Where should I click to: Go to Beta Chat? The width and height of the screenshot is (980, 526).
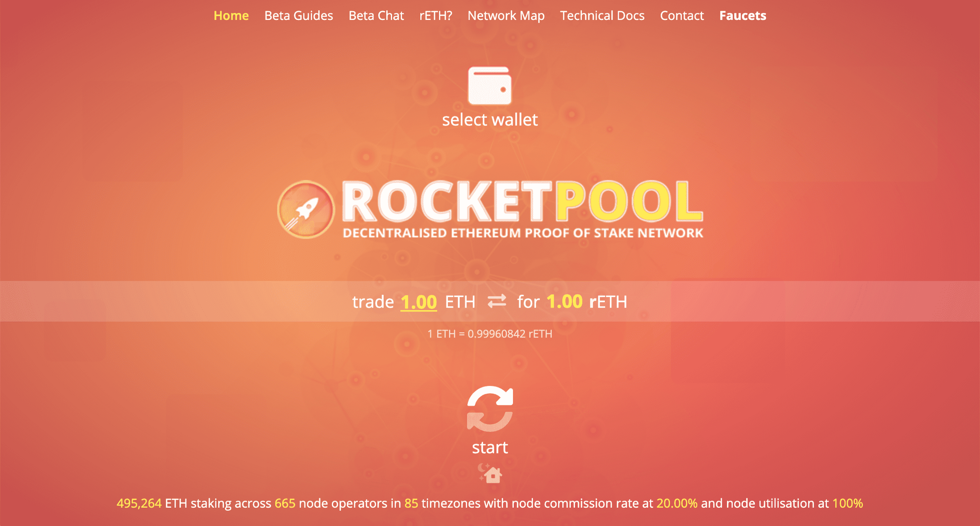pos(376,16)
